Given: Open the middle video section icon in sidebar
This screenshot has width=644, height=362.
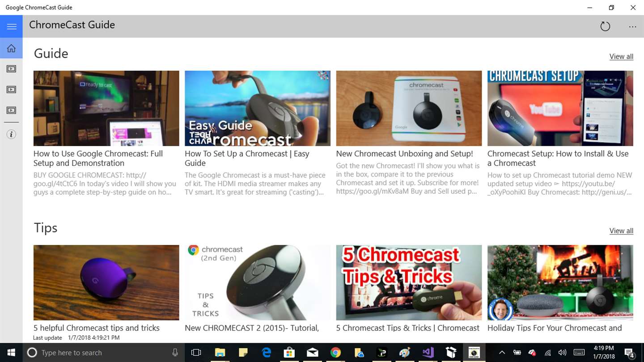Looking at the screenshot, I should [11, 89].
